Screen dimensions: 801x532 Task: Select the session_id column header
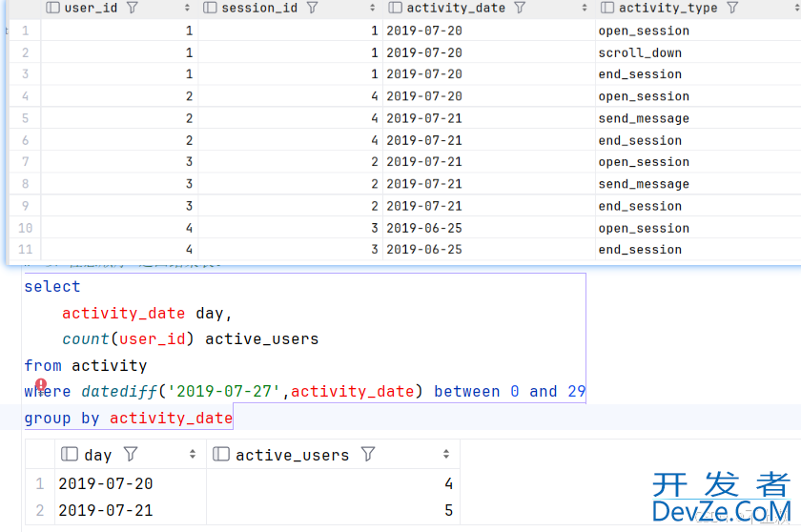[290, 9]
